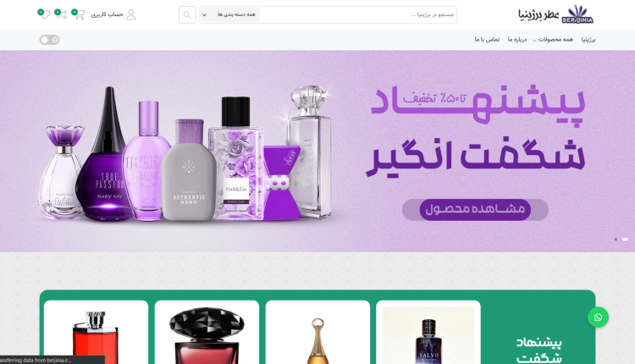Click the Berjinia logo
The image size is (635, 364).
[555, 14]
